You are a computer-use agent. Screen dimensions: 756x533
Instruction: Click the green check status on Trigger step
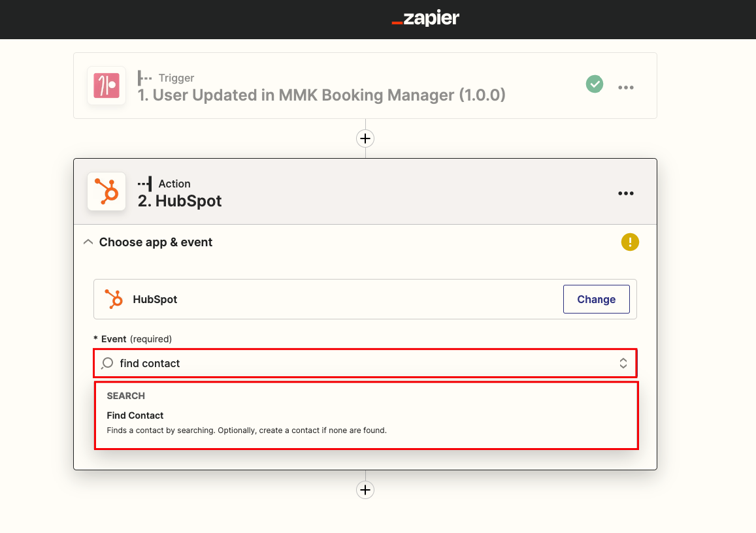pyautogui.click(x=595, y=84)
